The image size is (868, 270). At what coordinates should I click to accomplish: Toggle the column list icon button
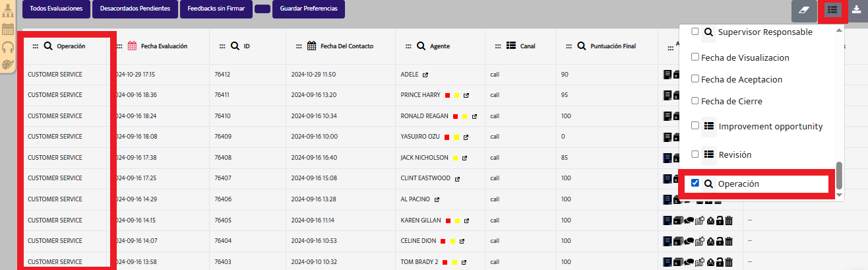coord(832,10)
